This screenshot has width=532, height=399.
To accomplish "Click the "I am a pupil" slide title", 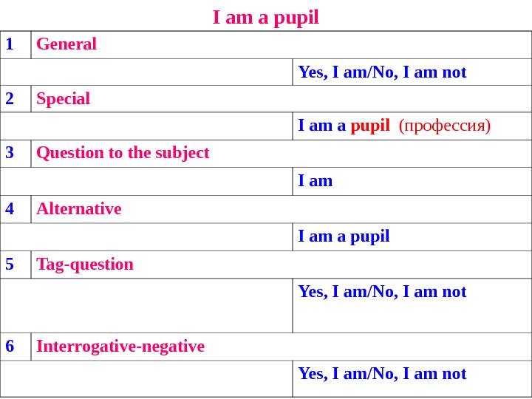I will tap(266, 17).
